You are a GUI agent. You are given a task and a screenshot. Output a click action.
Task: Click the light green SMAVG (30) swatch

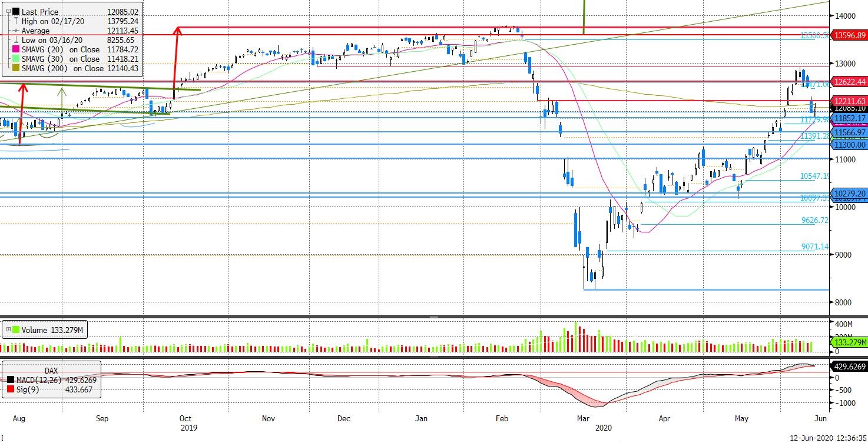(x=16, y=59)
